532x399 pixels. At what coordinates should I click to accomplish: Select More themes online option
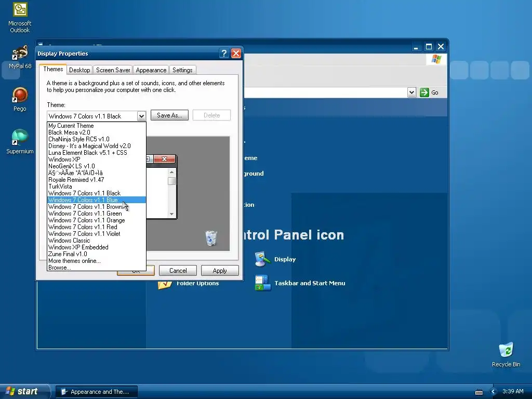point(97,261)
